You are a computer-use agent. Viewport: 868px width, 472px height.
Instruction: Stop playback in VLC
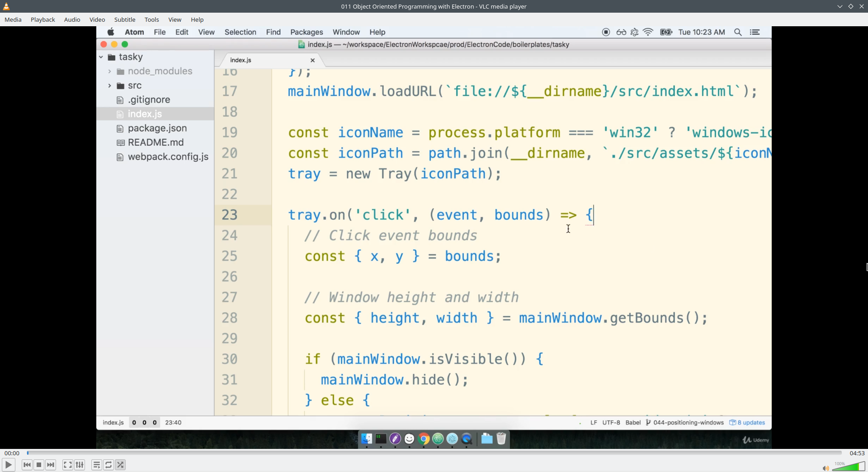tap(39, 465)
